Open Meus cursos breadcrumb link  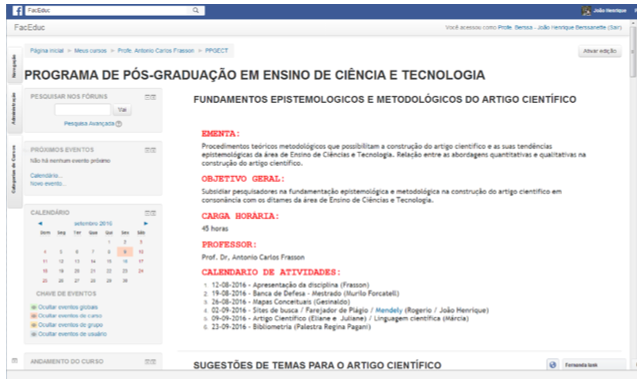click(x=90, y=51)
